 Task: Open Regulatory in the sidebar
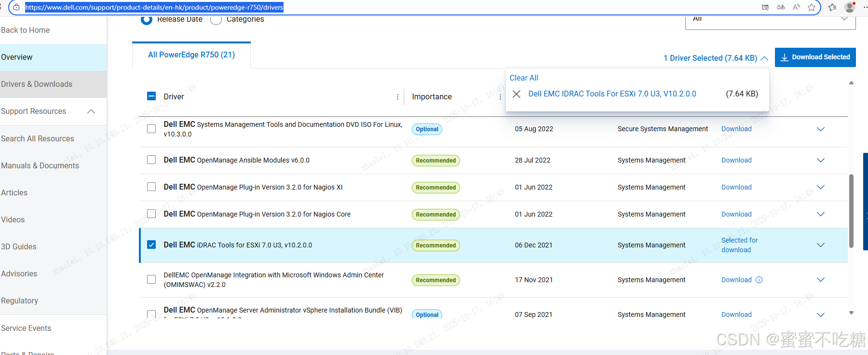point(19,300)
